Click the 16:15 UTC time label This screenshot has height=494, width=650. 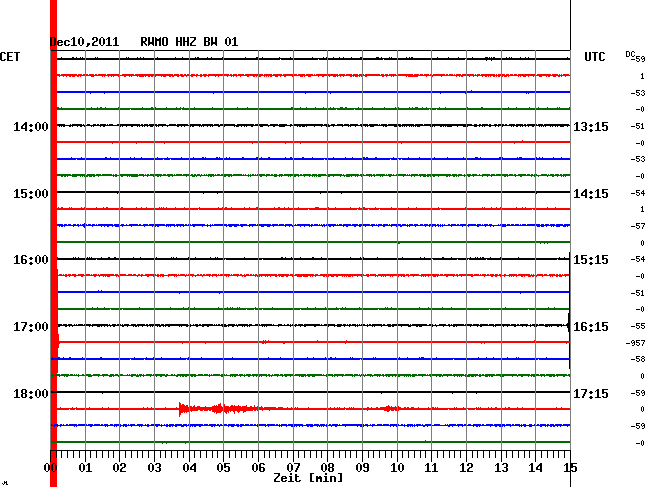point(591,327)
